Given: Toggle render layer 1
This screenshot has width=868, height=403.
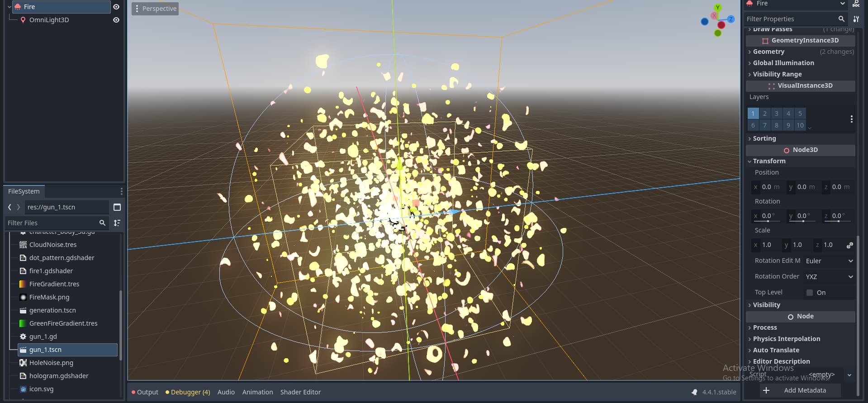Looking at the screenshot, I should pyautogui.click(x=753, y=114).
